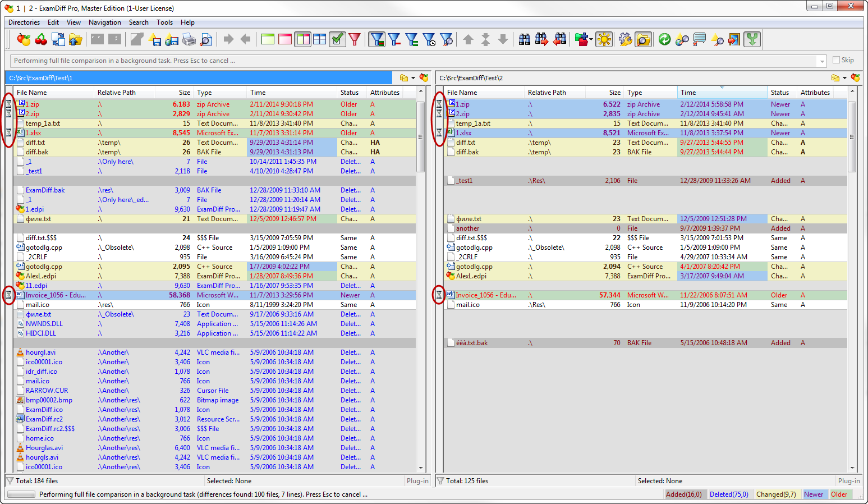Select Invoice_1056 row in left pane
Screen dimensions: 868x504
click(215, 295)
